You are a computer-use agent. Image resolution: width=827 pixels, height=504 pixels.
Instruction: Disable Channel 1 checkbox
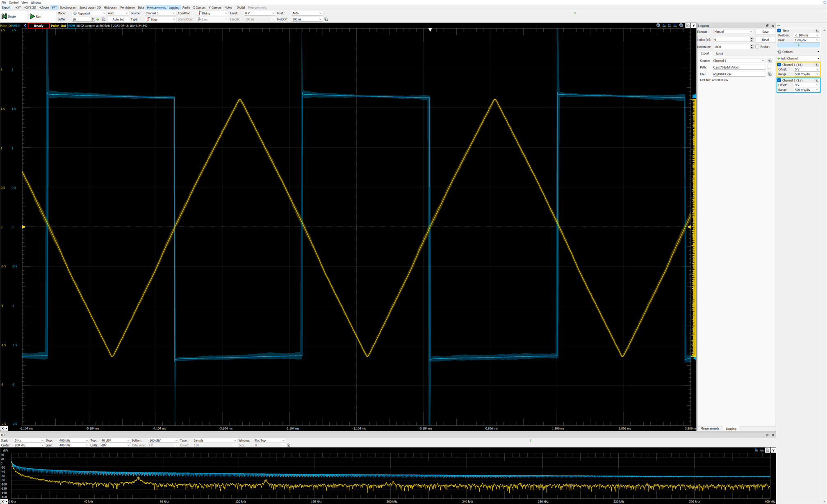[x=779, y=65]
